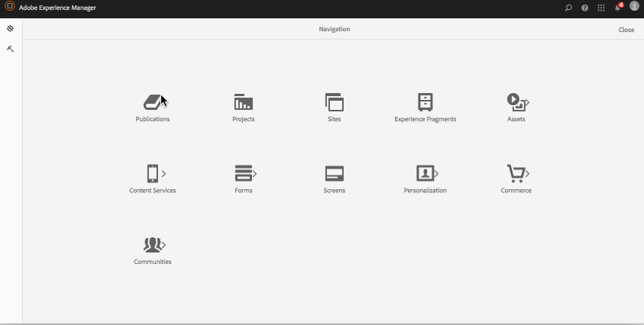Open the Experience Fragments cabinet icon
This screenshot has width=644, height=325.
425,102
